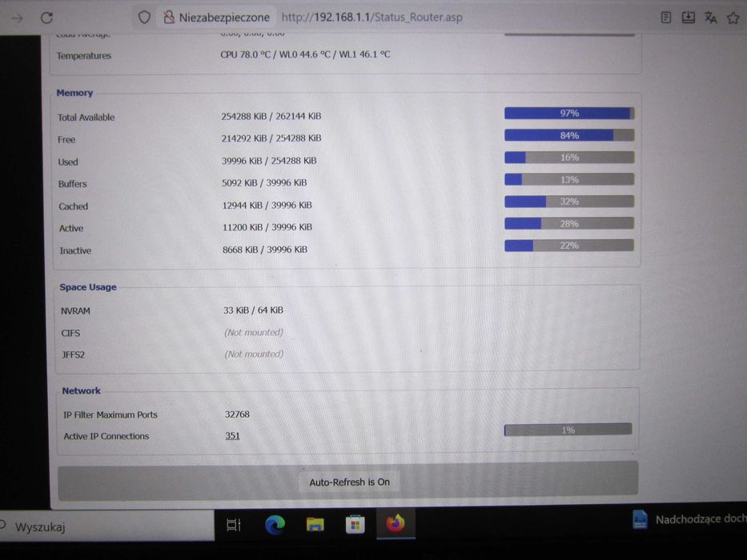Click the Active IP Connections 1% bar
The image size is (747, 560).
(x=568, y=430)
